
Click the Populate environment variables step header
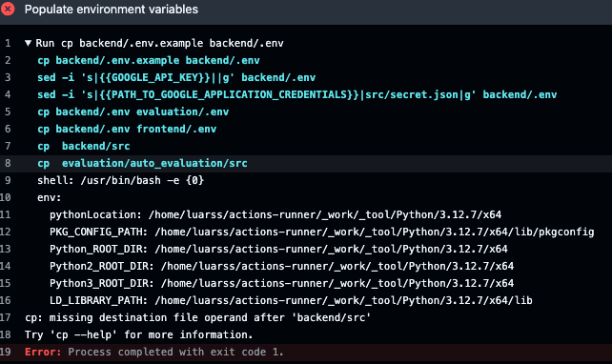click(x=112, y=9)
